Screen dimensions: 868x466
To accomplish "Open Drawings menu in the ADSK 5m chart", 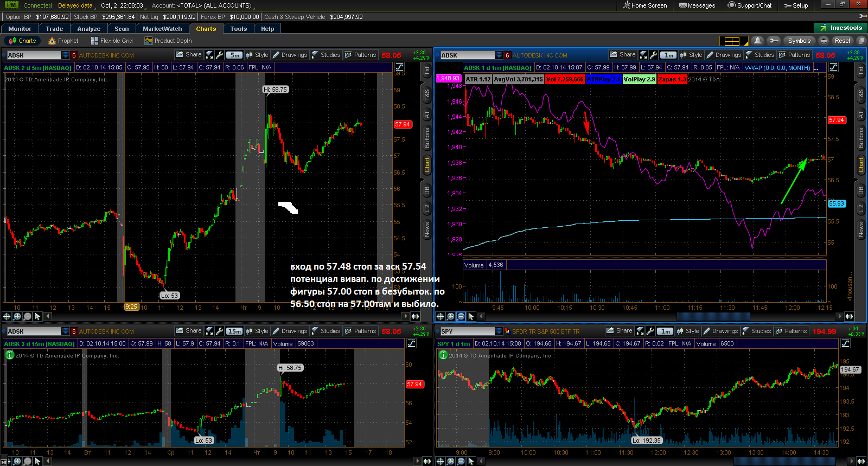I will (x=290, y=55).
